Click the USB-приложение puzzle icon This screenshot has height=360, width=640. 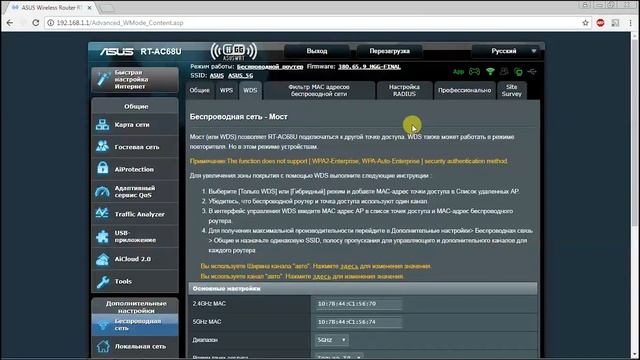tap(102, 236)
